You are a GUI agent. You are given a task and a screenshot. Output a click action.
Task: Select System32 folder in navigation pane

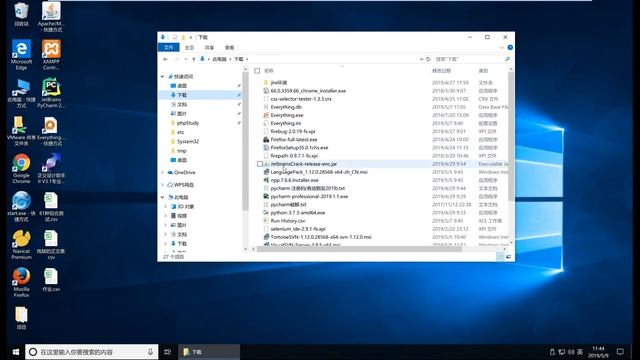(x=188, y=141)
